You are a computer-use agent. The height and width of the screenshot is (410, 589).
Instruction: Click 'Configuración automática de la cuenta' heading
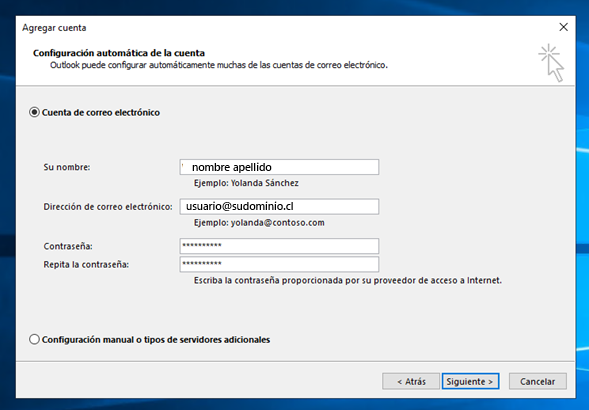pyautogui.click(x=119, y=53)
